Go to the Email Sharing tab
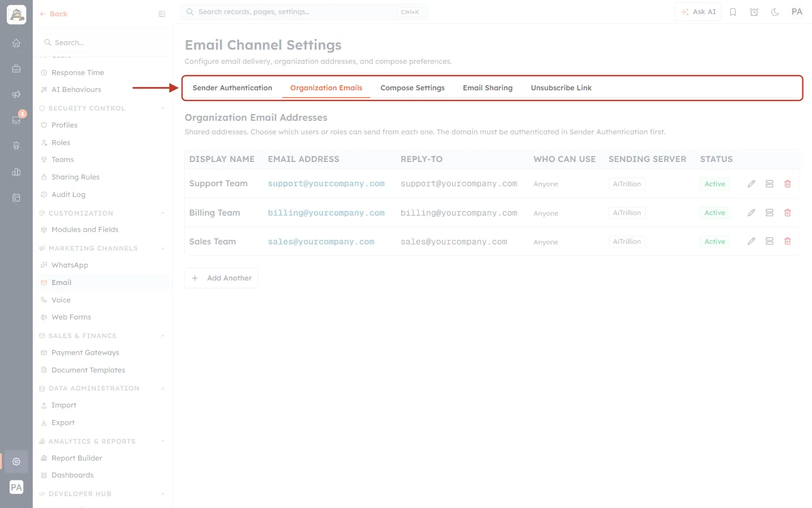 point(488,88)
